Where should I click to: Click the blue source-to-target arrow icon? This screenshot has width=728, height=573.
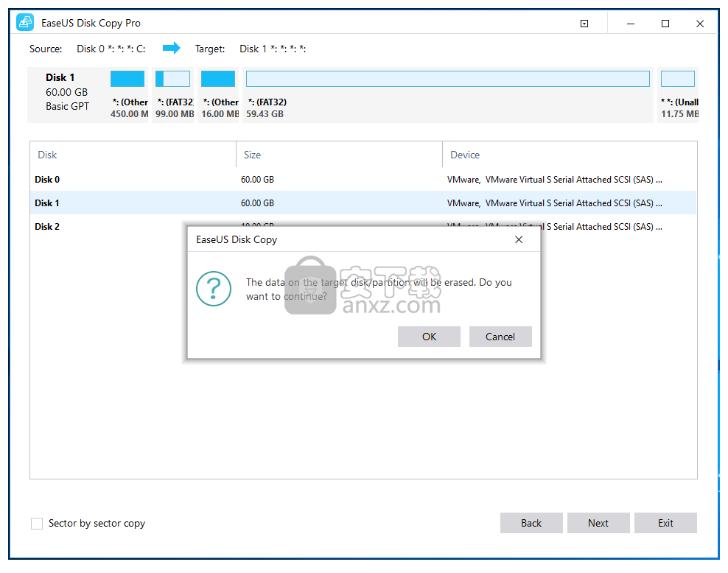point(172,48)
